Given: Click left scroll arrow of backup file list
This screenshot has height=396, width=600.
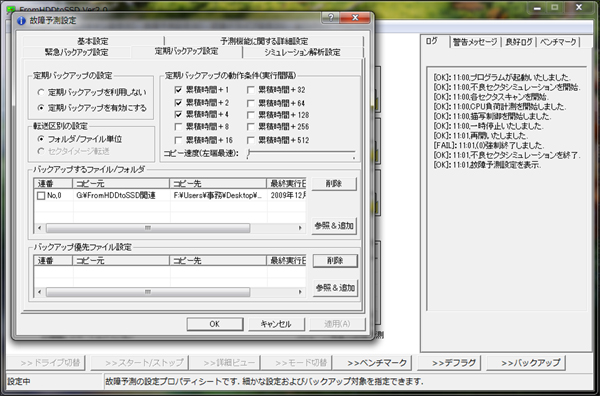Looking at the screenshot, I should 39,228.
